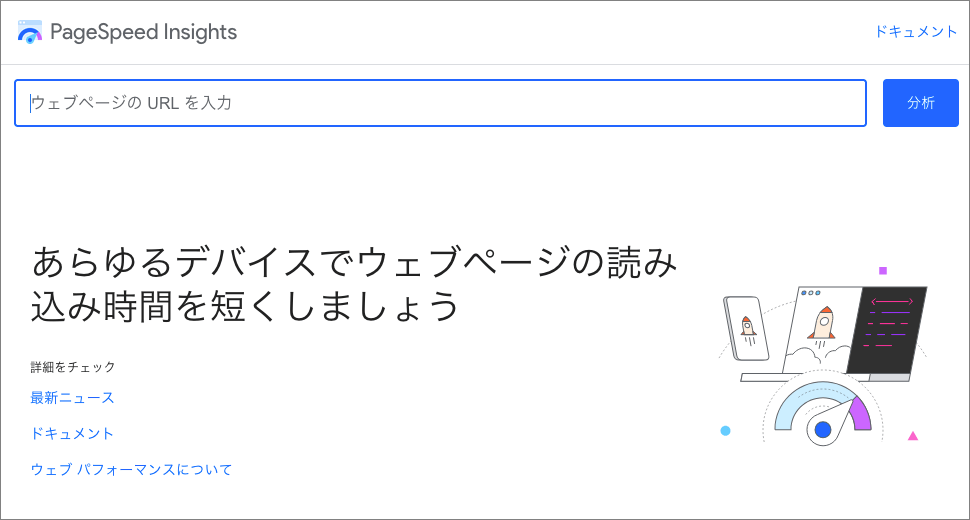Open the ドキュメント link in header
This screenshot has height=520, width=970.
click(x=916, y=32)
